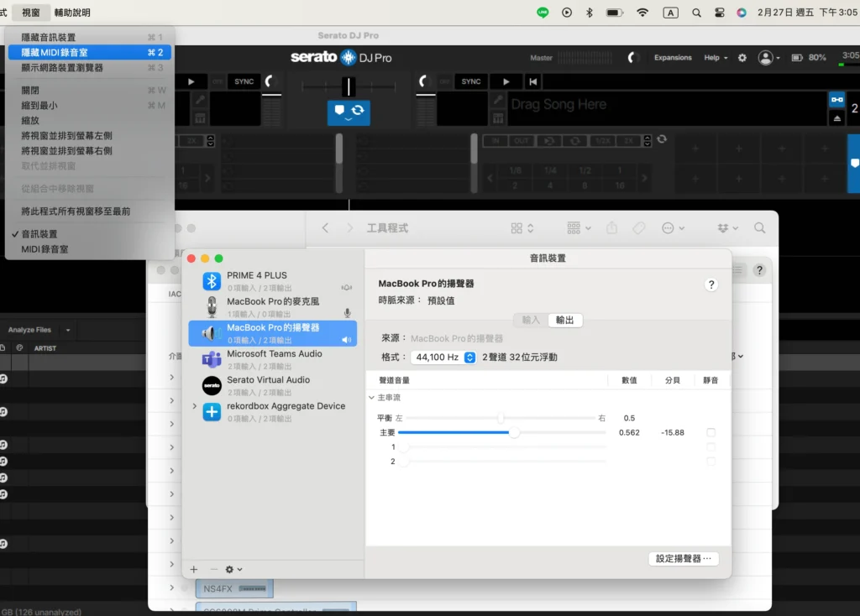Click the Finder search magnifier icon

click(759, 228)
